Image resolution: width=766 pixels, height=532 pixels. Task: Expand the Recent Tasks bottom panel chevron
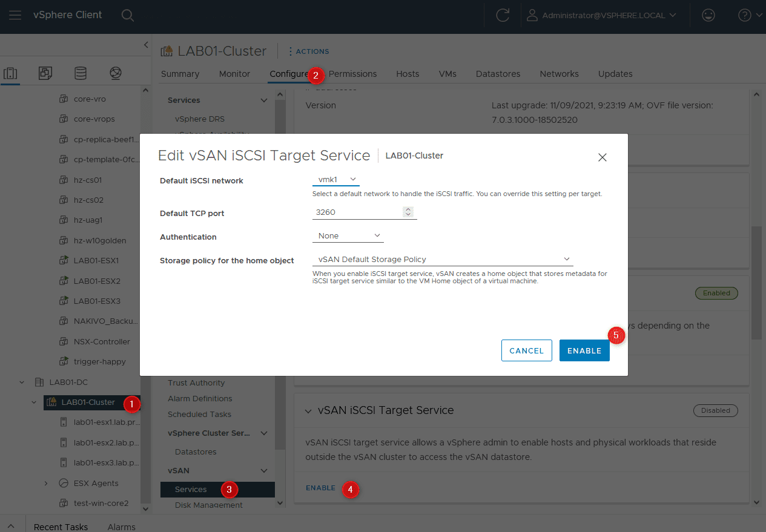coord(12,527)
